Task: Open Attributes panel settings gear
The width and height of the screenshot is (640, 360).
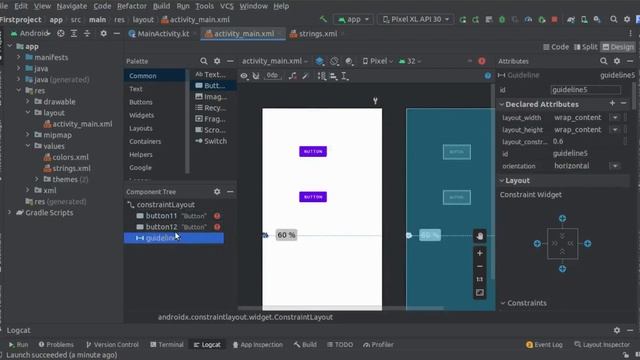Action: pos(617,61)
